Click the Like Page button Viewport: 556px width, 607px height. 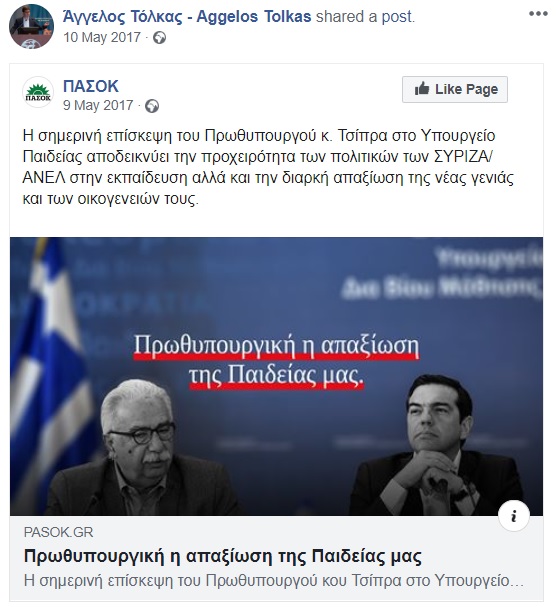pyautogui.click(x=455, y=89)
